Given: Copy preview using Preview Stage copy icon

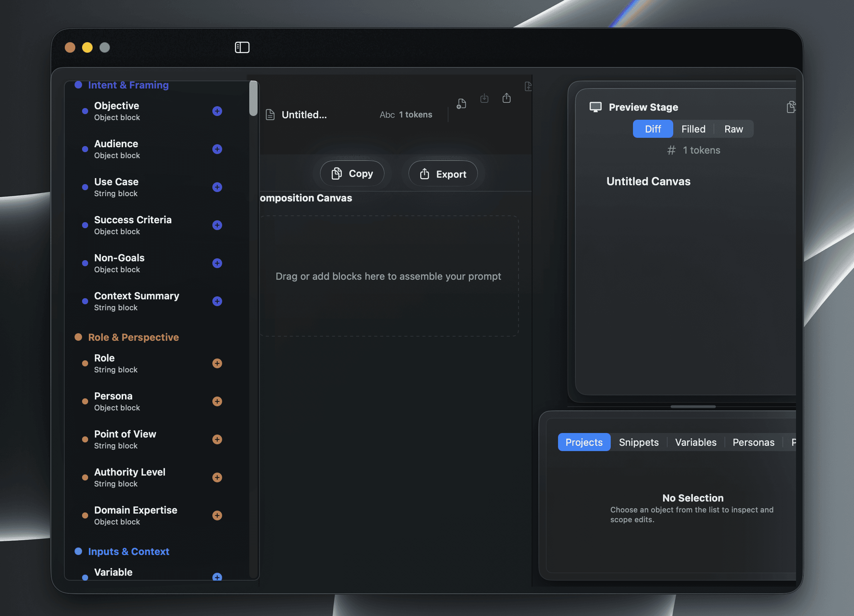Looking at the screenshot, I should pos(791,107).
